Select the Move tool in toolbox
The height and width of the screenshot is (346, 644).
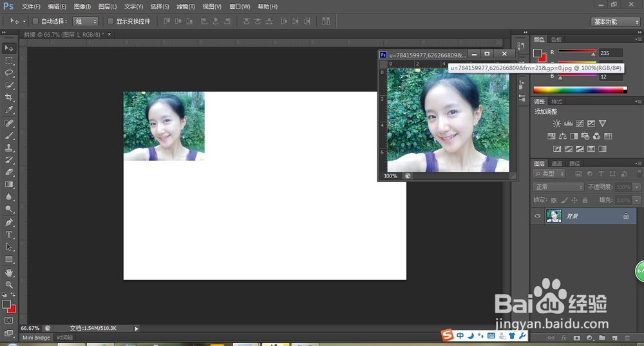pyautogui.click(x=8, y=48)
